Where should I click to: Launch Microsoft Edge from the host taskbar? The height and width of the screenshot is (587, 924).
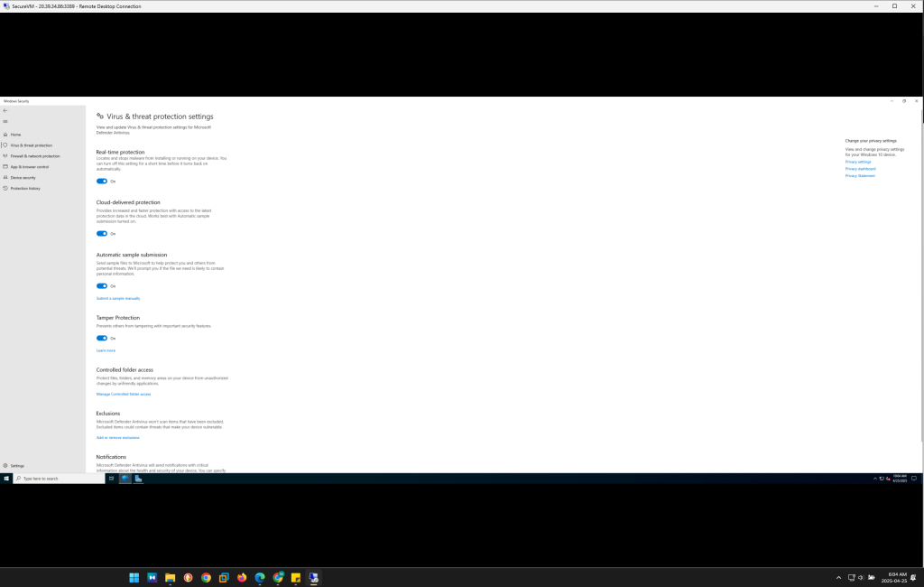pyautogui.click(x=260, y=578)
